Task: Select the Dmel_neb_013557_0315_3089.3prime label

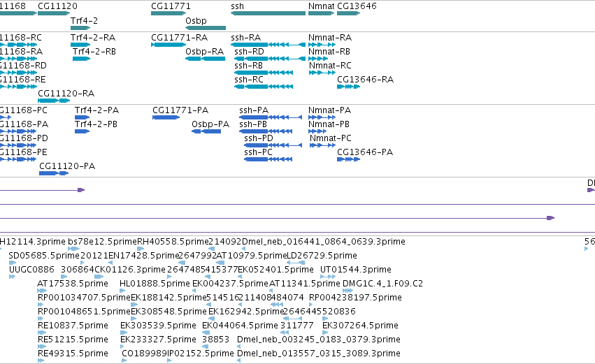Action: (318, 354)
